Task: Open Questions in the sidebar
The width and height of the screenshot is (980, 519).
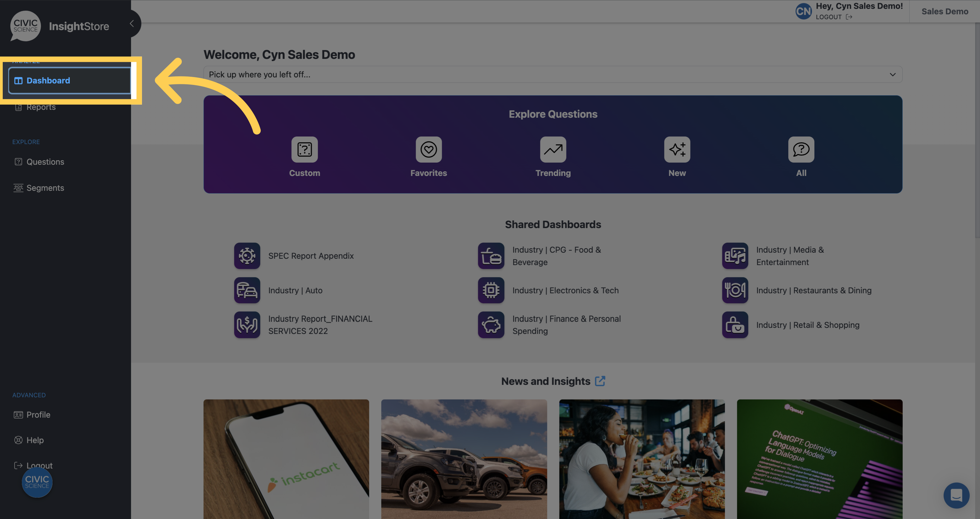Action: [x=39, y=162]
